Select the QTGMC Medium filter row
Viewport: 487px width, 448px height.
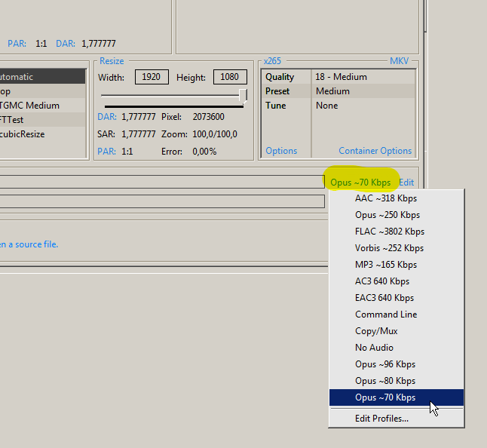click(42, 106)
